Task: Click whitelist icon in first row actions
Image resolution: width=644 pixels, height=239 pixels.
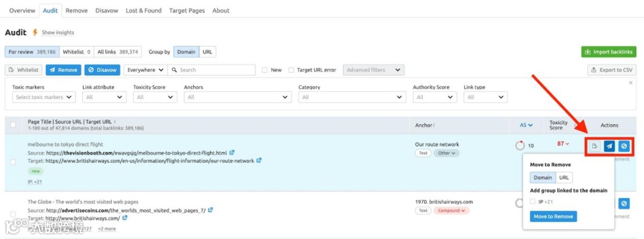Action: (x=595, y=146)
